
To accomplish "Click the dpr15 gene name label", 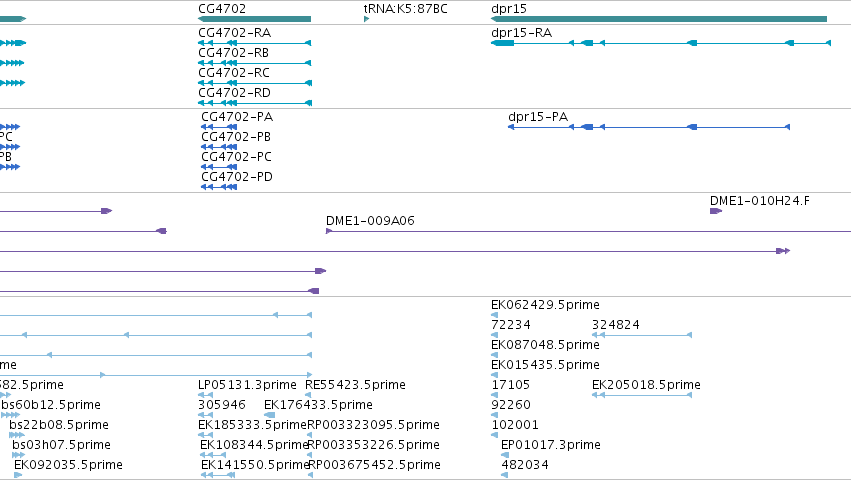I will [x=509, y=9].
